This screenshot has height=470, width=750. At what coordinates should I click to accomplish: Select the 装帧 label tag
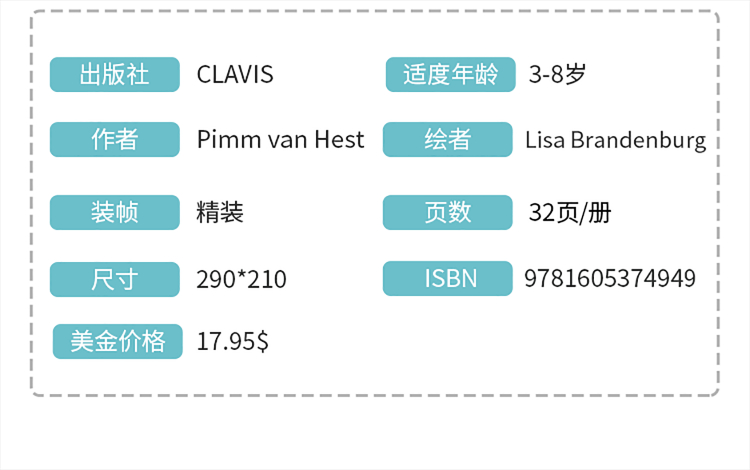click(x=114, y=212)
